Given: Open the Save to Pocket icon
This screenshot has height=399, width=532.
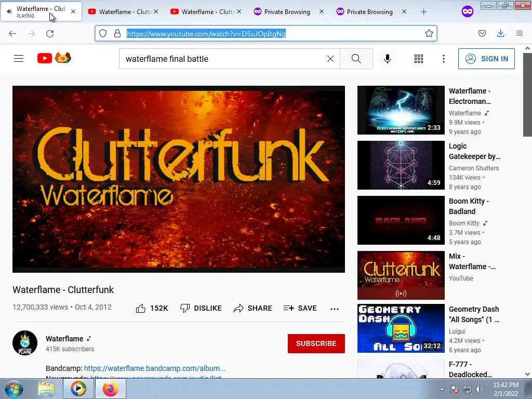Looking at the screenshot, I should pyautogui.click(x=482, y=33).
